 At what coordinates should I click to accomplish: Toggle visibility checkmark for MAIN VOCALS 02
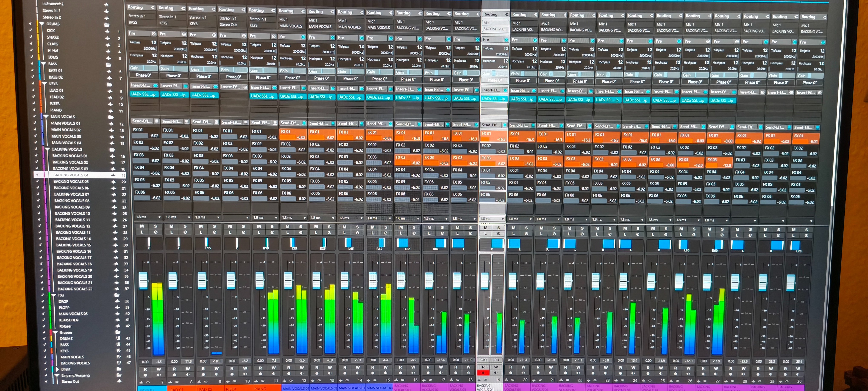tap(35, 129)
